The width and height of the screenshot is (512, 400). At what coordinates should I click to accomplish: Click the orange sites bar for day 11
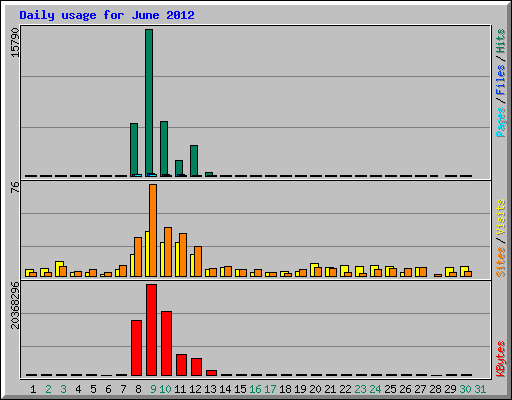pyautogui.click(x=183, y=255)
